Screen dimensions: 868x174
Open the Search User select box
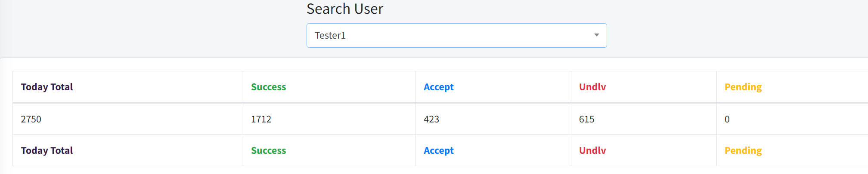pos(456,36)
